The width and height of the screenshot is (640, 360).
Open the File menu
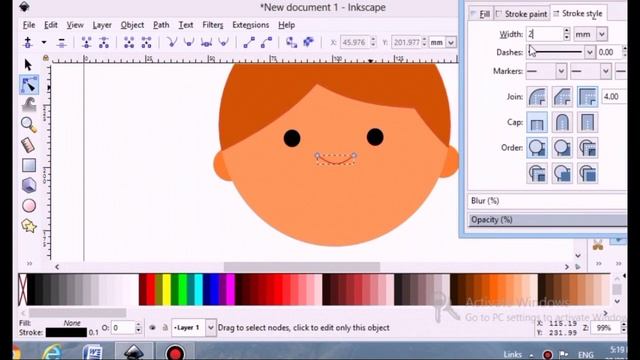[x=29, y=25]
